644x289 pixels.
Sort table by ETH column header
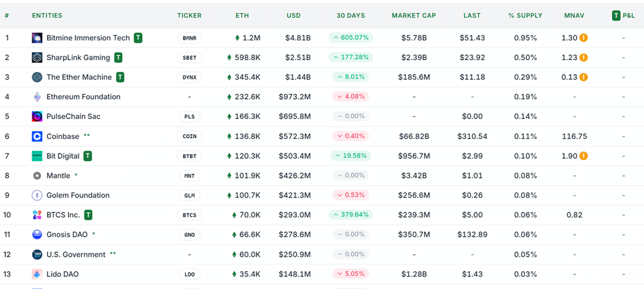pyautogui.click(x=242, y=15)
